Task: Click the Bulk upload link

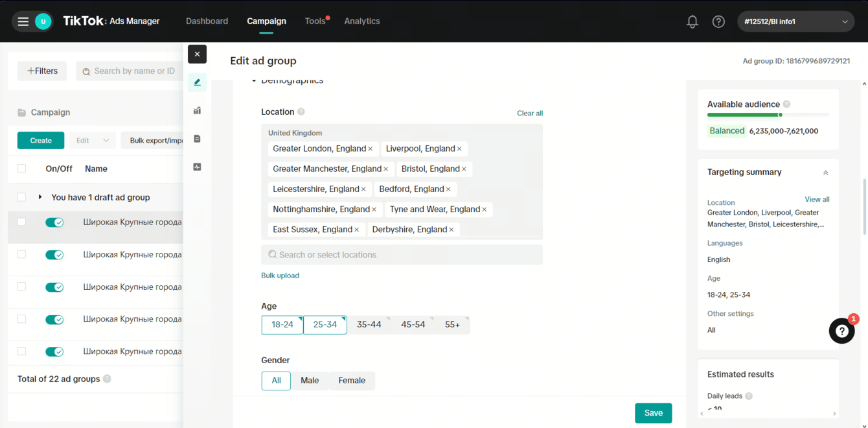Action: click(280, 276)
